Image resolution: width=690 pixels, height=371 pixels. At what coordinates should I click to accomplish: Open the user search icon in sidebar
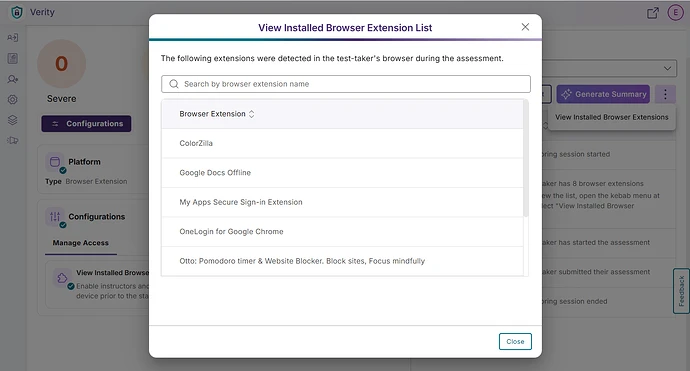pyautogui.click(x=12, y=79)
